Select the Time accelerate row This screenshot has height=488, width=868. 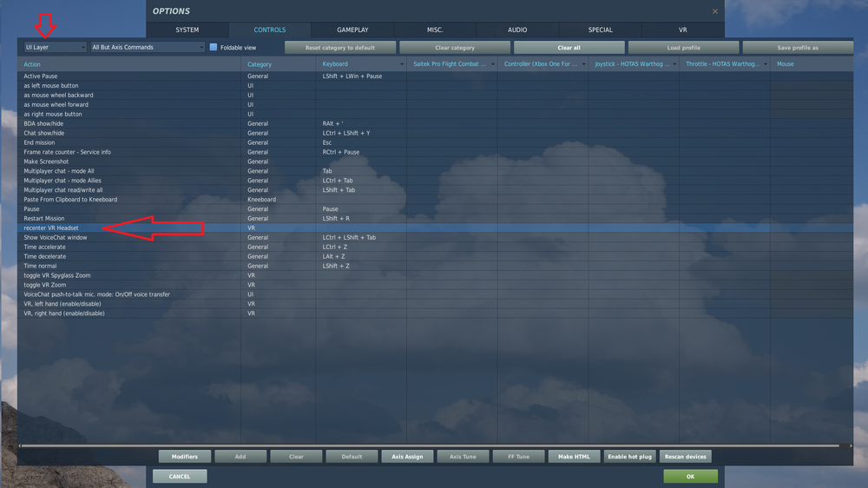point(435,247)
